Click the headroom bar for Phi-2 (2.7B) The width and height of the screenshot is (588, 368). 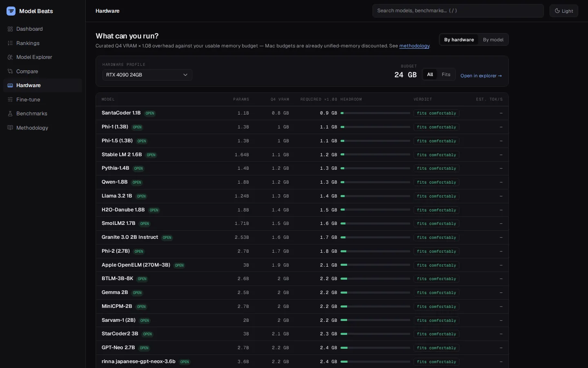(375, 251)
